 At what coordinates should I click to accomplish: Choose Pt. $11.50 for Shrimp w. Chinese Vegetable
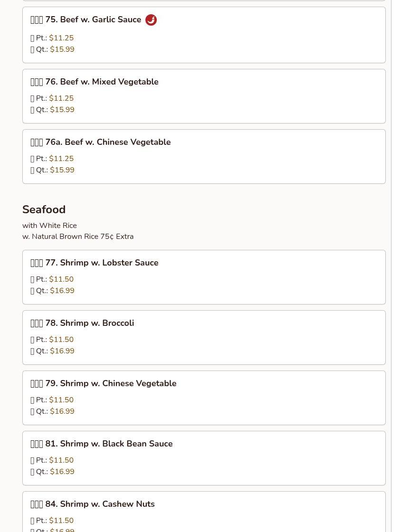coord(52,400)
